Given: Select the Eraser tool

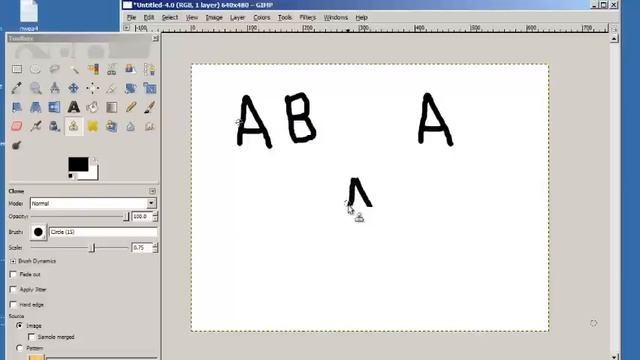Looking at the screenshot, I should tap(17, 127).
